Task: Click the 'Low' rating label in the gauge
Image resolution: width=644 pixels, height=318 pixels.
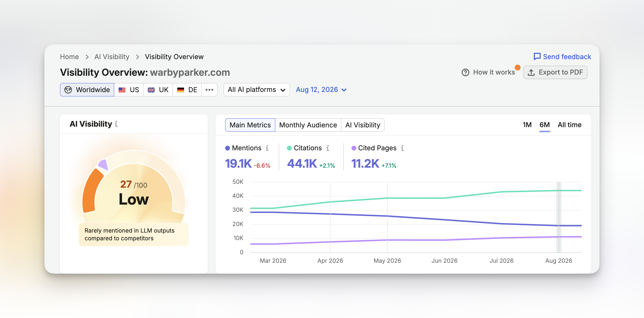Action: (134, 200)
